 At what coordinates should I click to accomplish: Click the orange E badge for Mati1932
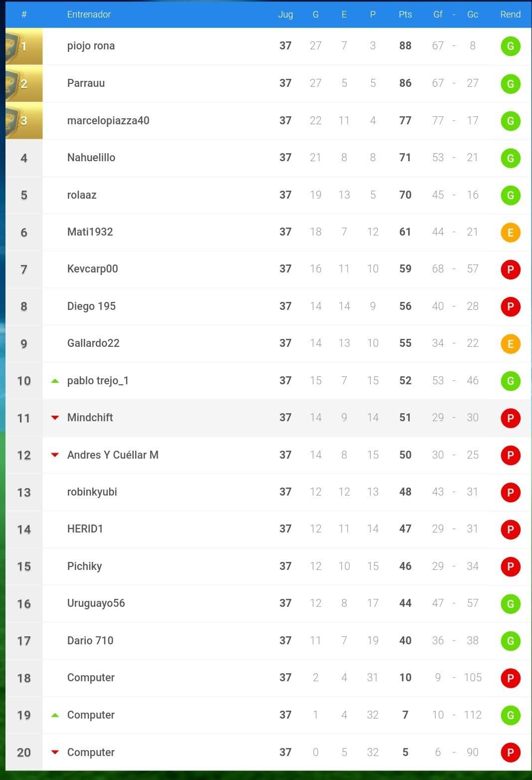pyautogui.click(x=510, y=233)
